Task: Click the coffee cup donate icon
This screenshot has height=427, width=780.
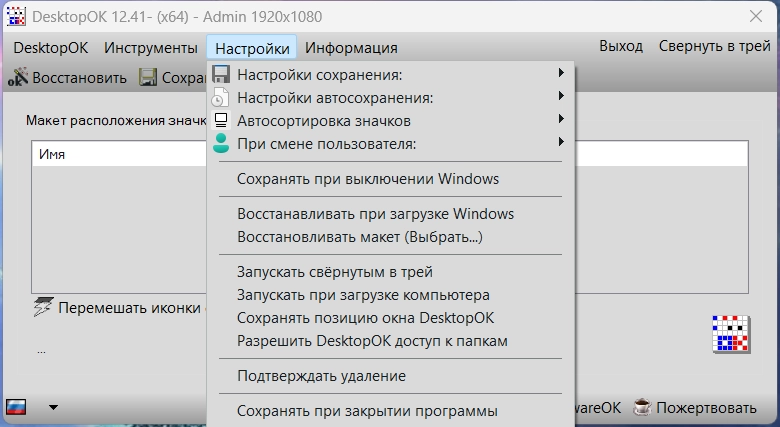Action: 642,407
